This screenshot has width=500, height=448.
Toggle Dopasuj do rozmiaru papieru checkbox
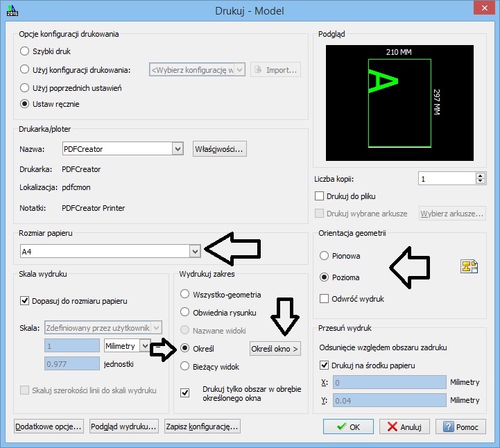click(24, 301)
